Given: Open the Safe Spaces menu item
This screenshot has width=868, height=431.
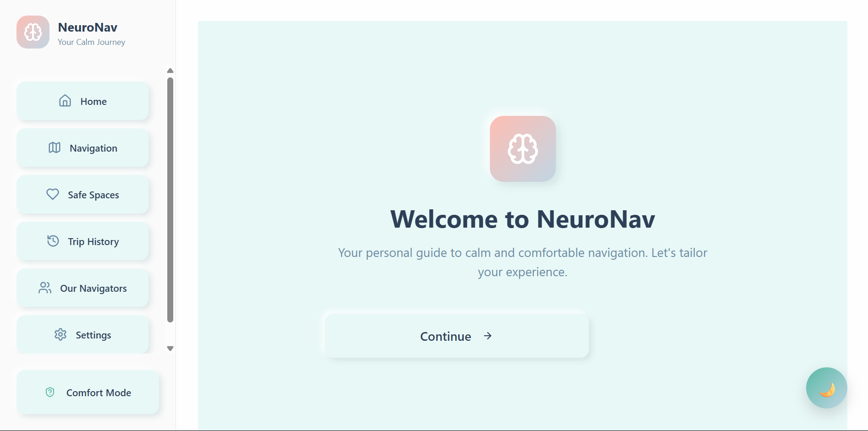Looking at the screenshot, I should pyautogui.click(x=83, y=195).
